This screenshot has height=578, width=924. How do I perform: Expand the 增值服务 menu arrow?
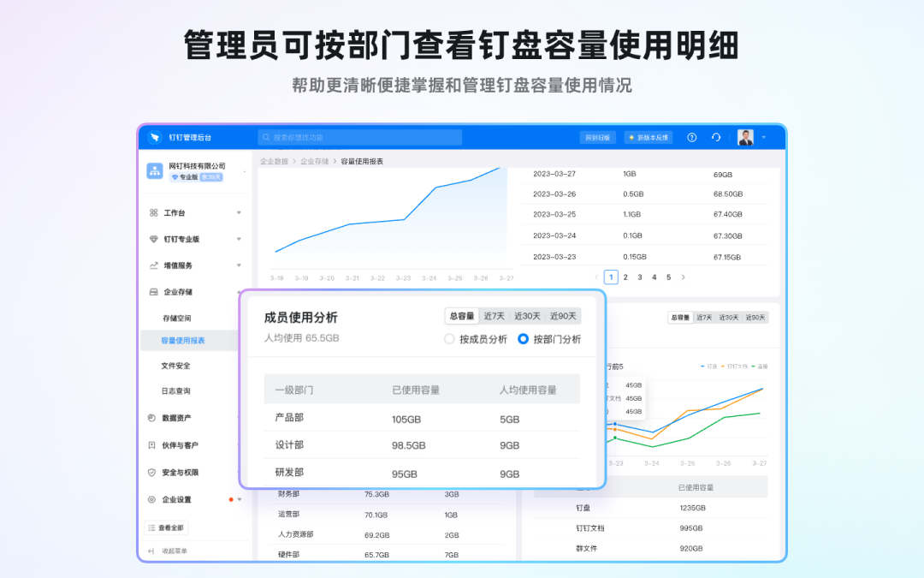tap(239, 265)
